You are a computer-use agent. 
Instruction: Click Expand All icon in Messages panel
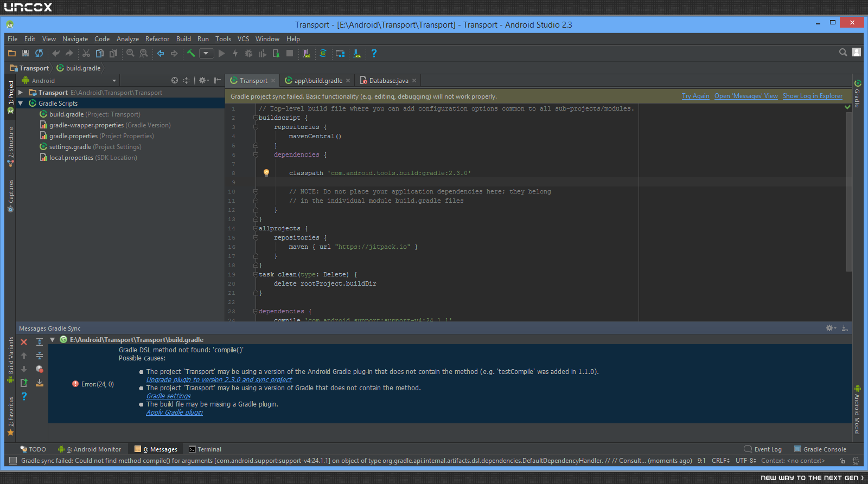pyautogui.click(x=40, y=342)
